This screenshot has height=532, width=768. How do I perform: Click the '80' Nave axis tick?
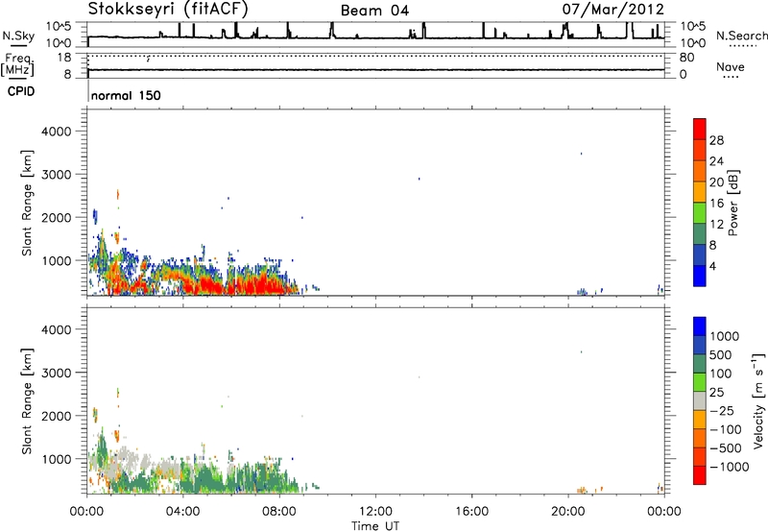pyautogui.click(x=686, y=58)
